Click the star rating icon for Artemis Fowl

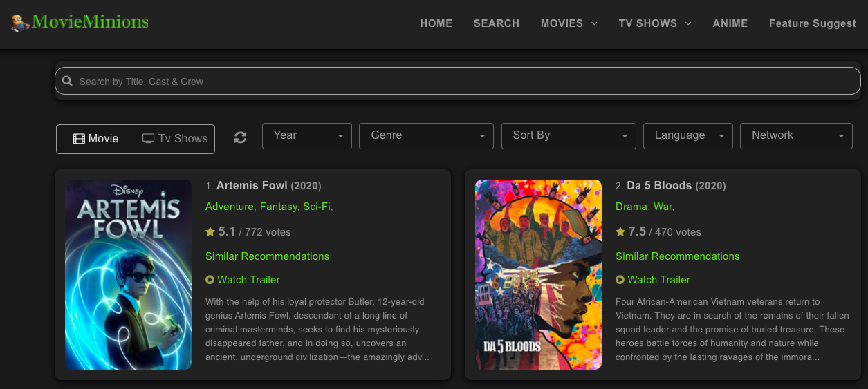(x=210, y=232)
